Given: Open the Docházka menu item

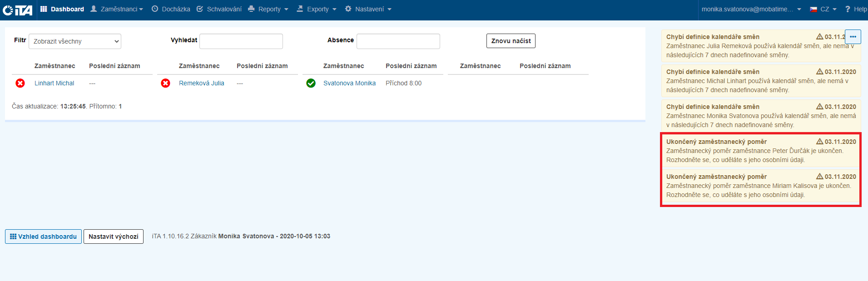Looking at the screenshot, I should coord(171,9).
